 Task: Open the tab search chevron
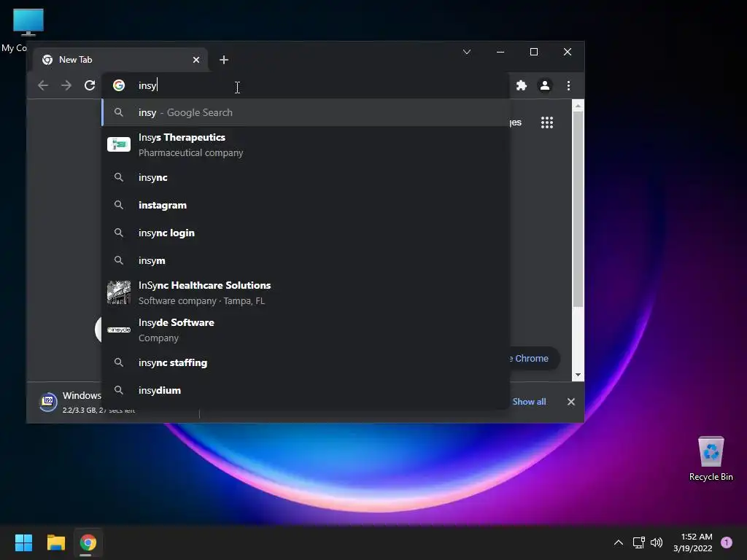pyautogui.click(x=467, y=52)
